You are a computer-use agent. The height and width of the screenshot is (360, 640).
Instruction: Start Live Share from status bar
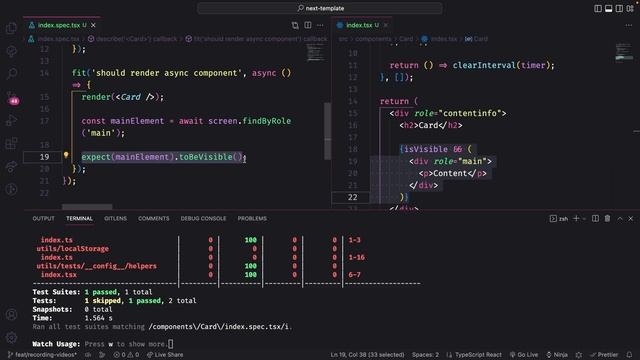[165, 355]
